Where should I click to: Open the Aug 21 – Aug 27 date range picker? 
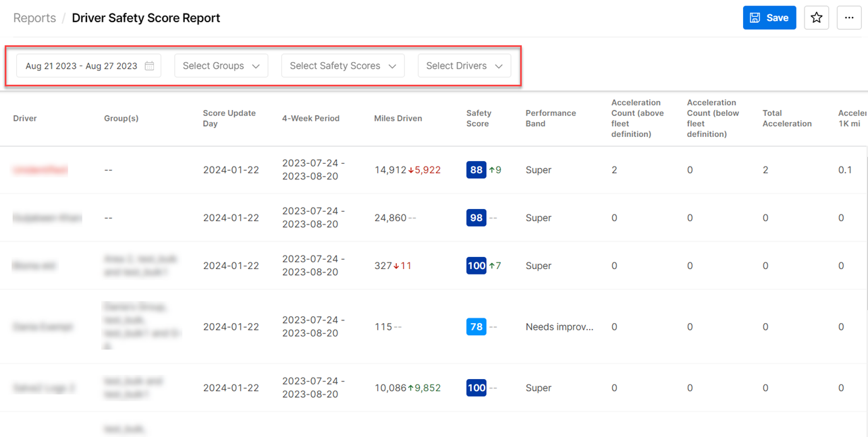click(x=81, y=66)
